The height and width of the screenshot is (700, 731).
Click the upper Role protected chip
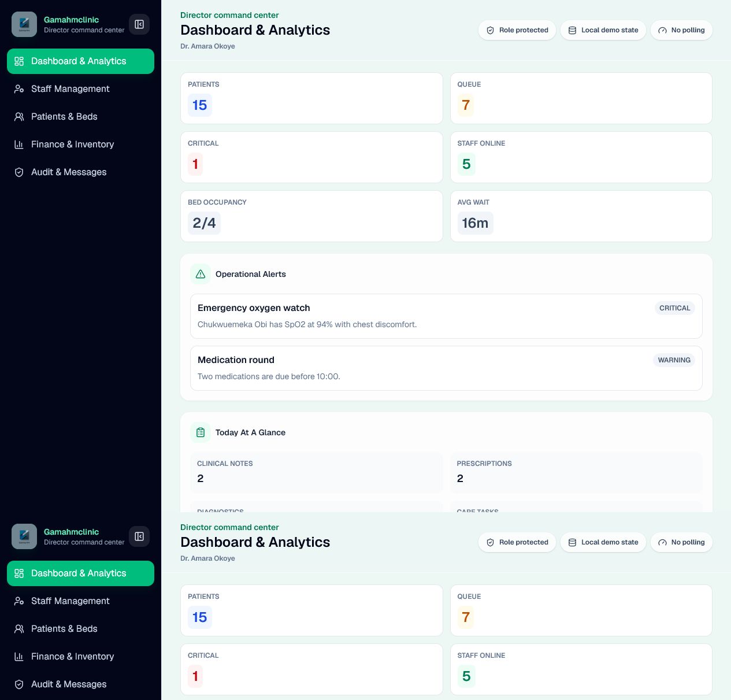pos(517,30)
